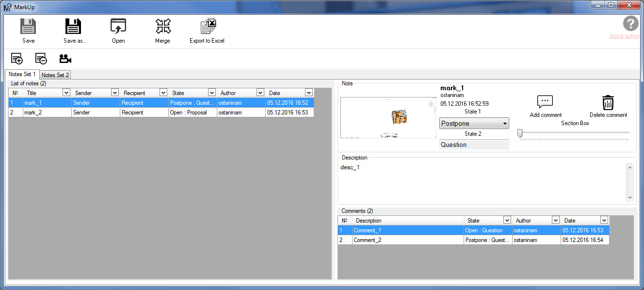This screenshot has height=290, width=644.
Task: Open the Title column filter dropdown
Action: point(66,92)
